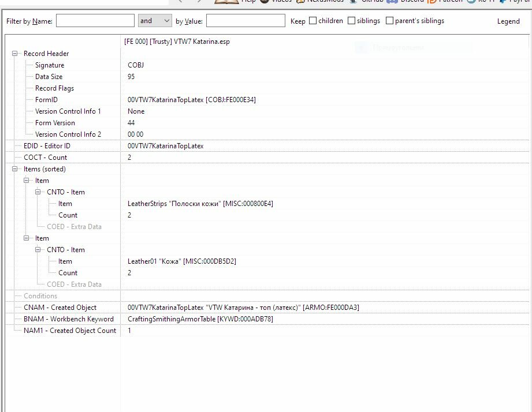Screen dimensions: 532x412
Task: Click the FormID value 00VTW7KatarinaTopLatex [COBJ:FE000E34]
Action: tap(192, 100)
